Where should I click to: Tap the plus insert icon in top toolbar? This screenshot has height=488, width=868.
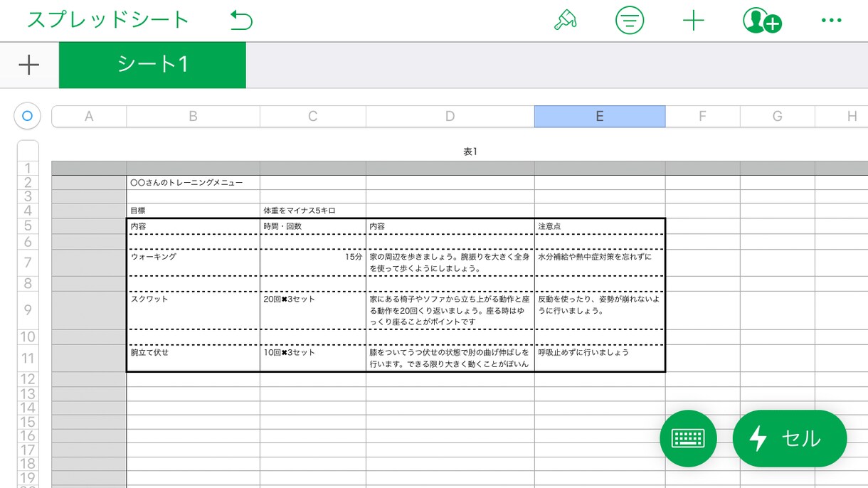click(x=693, y=21)
